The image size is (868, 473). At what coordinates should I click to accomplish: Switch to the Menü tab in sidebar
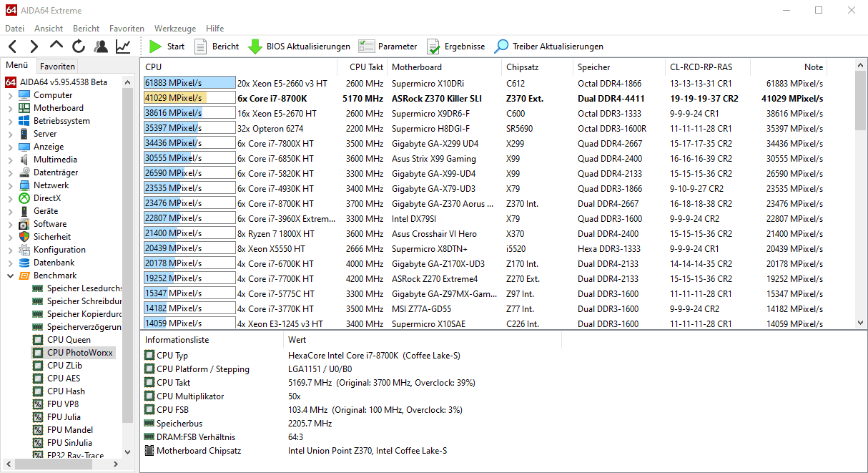(17, 66)
